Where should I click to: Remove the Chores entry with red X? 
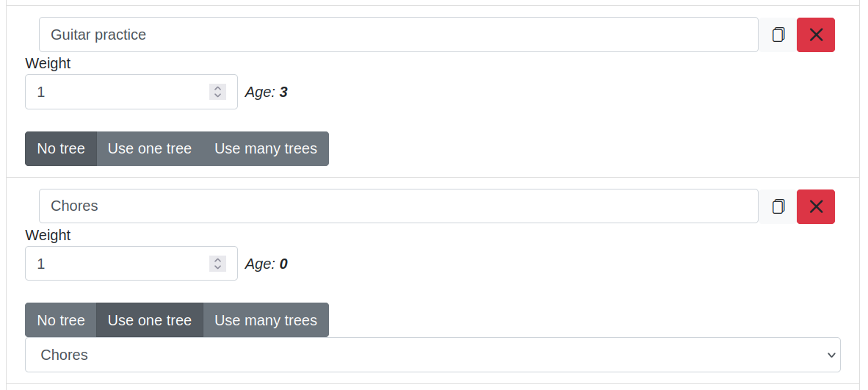(815, 206)
